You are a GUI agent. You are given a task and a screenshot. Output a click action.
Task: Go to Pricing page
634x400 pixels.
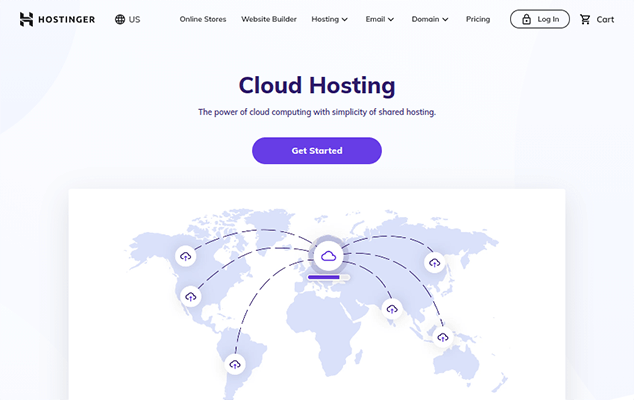point(478,19)
